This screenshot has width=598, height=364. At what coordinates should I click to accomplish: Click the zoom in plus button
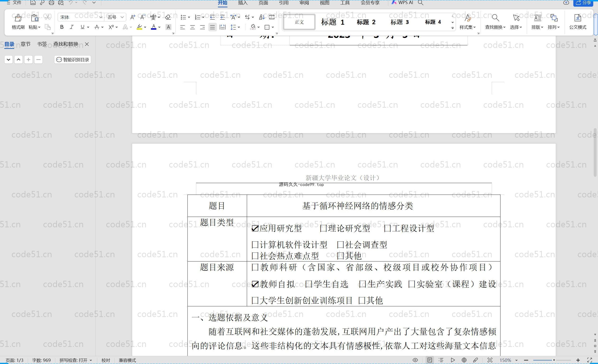tap(578, 360)
